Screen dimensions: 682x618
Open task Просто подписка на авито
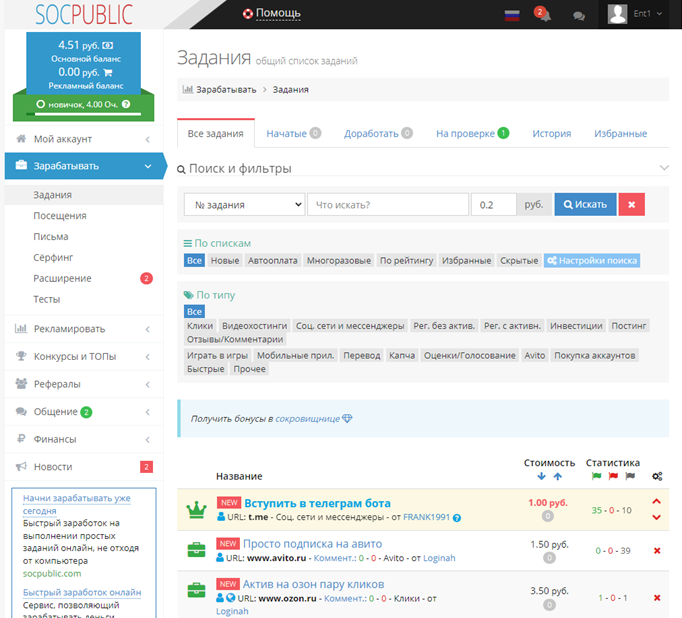click(312, 544)
